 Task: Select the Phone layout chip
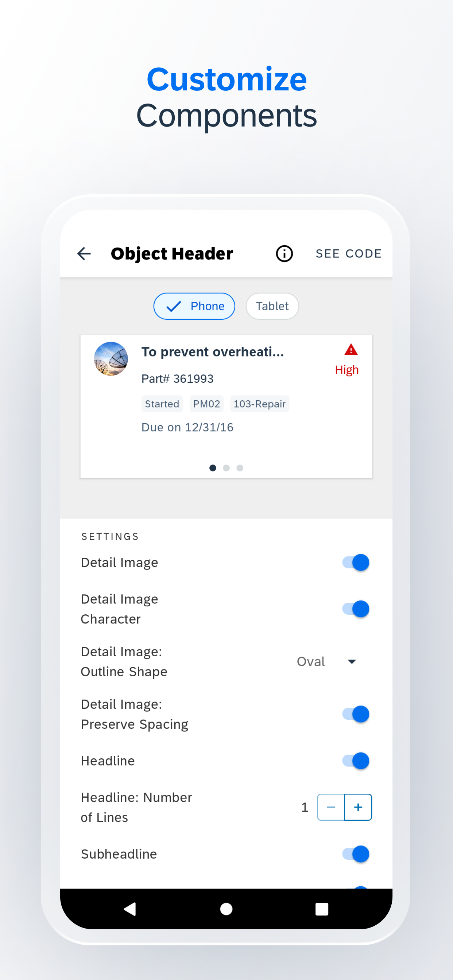click(x=194, y=306)
